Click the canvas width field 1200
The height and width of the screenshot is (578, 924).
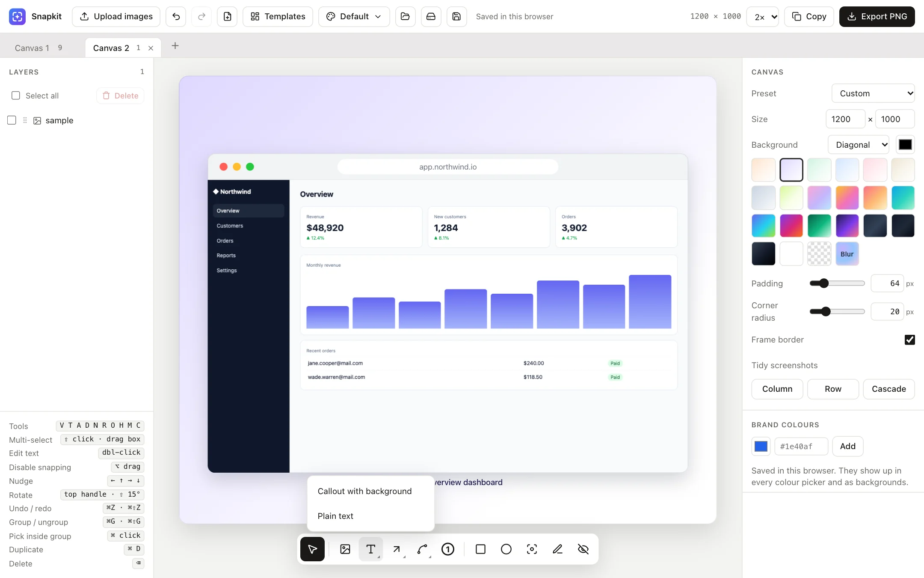(x=845, y=119)
